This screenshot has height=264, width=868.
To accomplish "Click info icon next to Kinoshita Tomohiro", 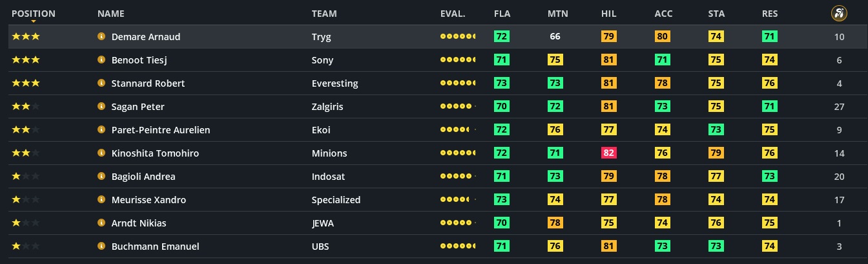I will 101,153.
